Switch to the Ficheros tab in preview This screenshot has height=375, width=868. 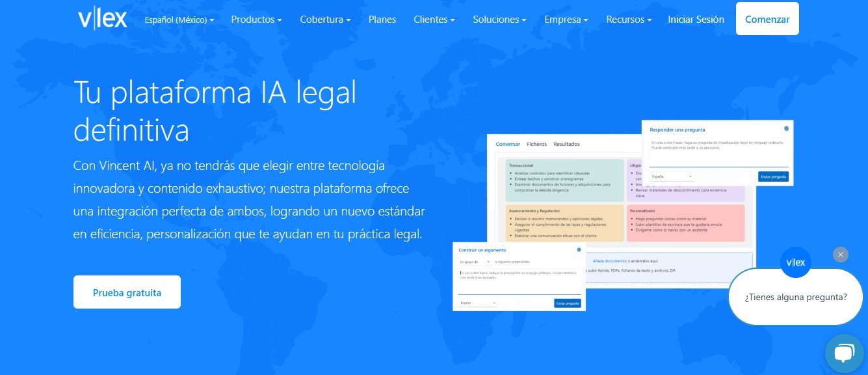pyautogui.click(x=536, y=144)
